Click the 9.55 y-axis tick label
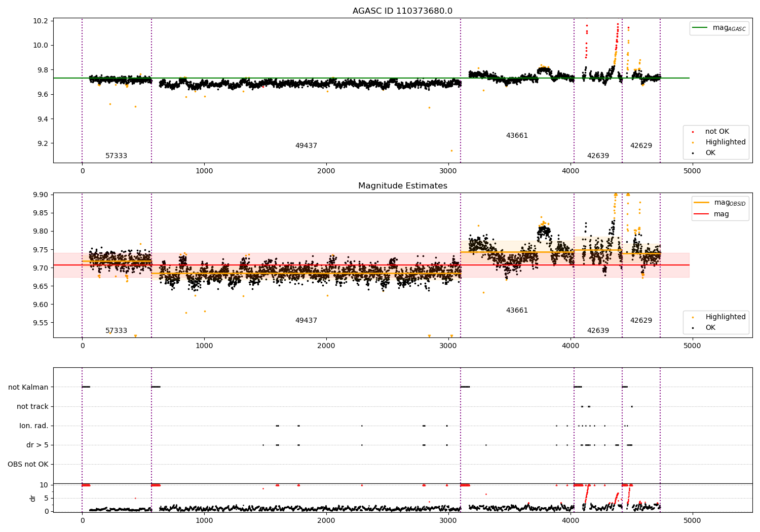 click(x=41, y=323)
